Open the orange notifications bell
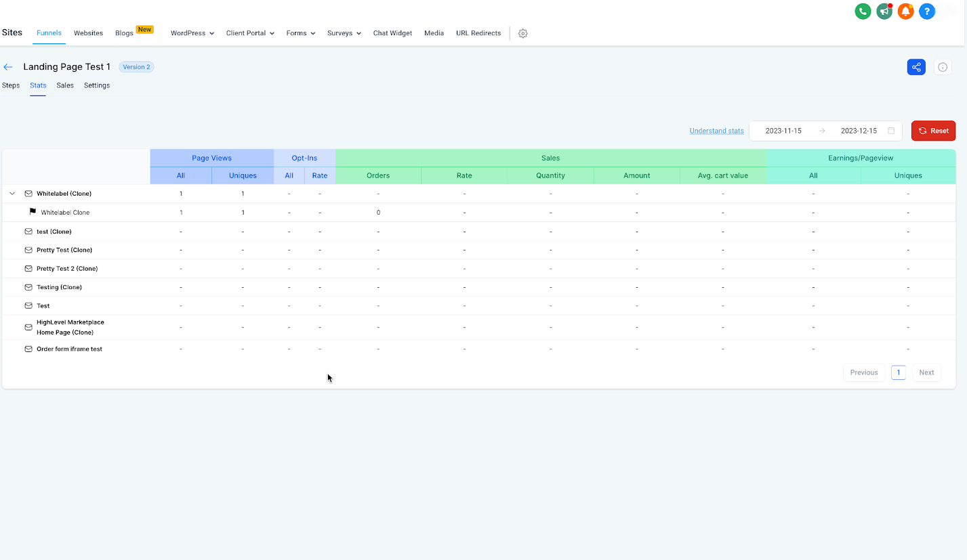The height and width of the screenshot is (560, 967). (x=905, y=12)
